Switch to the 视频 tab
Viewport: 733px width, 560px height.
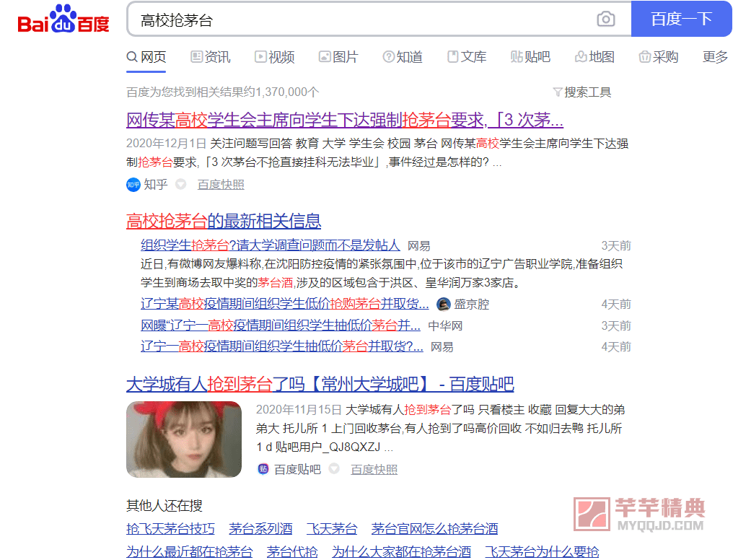coord(274,57)
